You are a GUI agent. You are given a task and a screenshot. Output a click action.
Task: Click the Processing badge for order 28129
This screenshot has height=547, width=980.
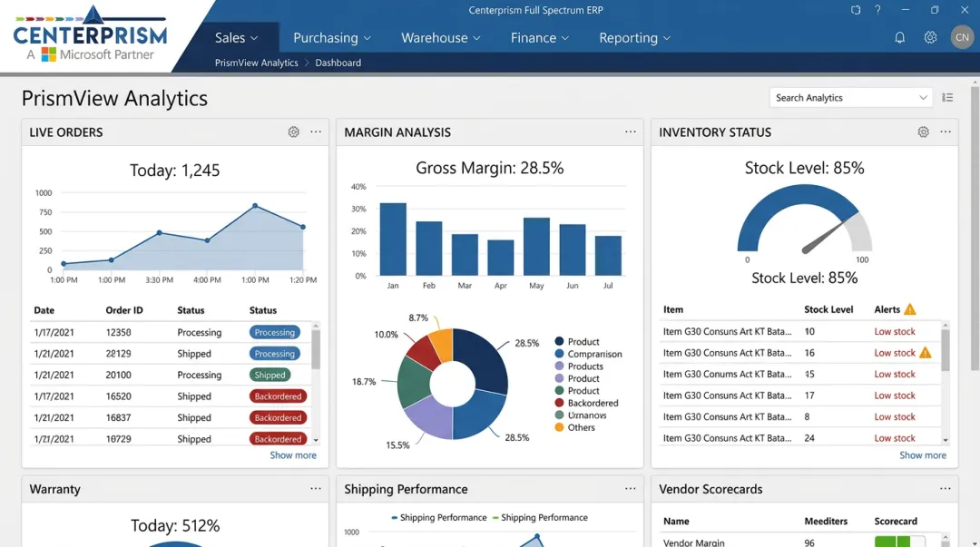point(274,353)
